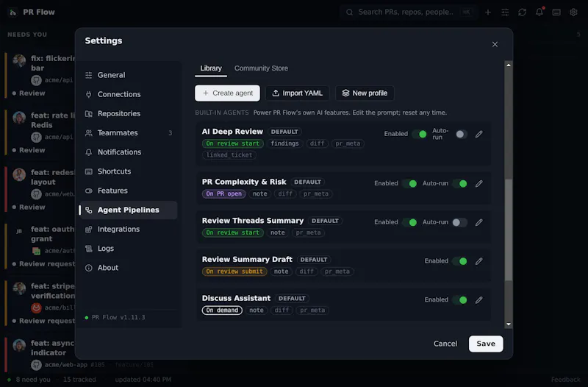Edit the Review Summary Draft agent
This screenshot has height=387, width=588.
[x=479, y=261]
